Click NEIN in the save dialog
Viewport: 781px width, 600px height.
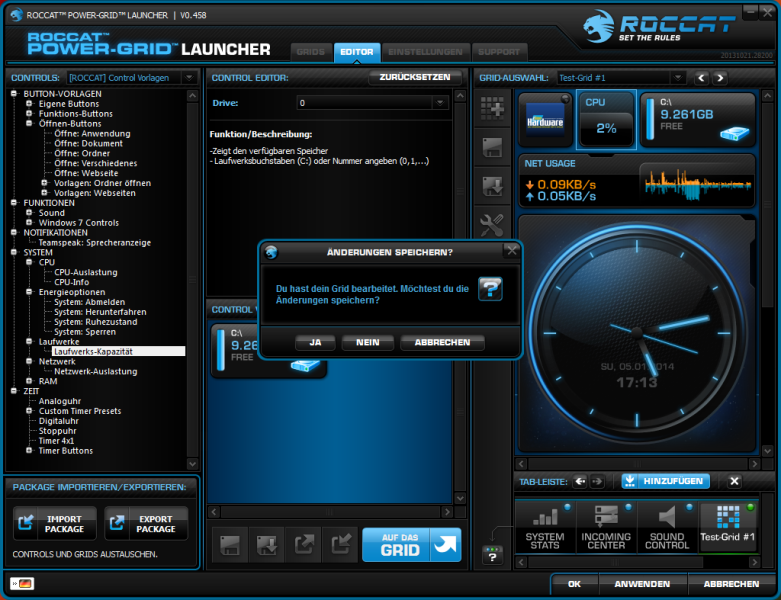368,343
